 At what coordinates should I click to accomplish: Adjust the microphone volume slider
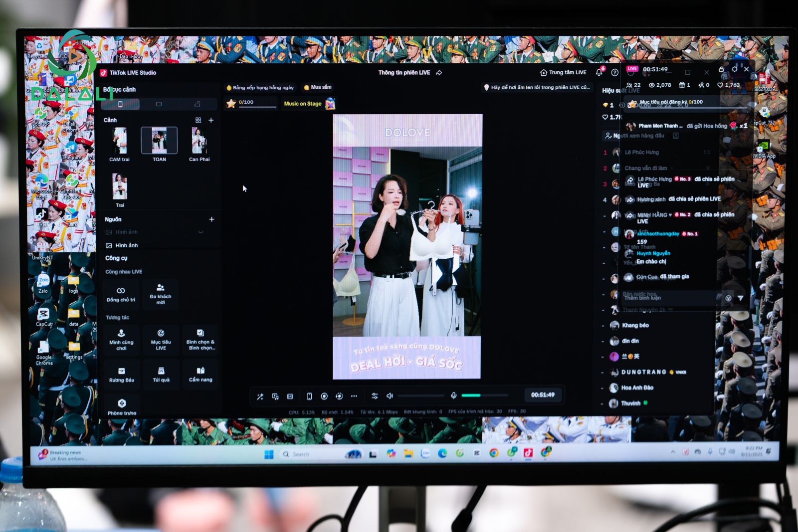click(x=483, y=395)
